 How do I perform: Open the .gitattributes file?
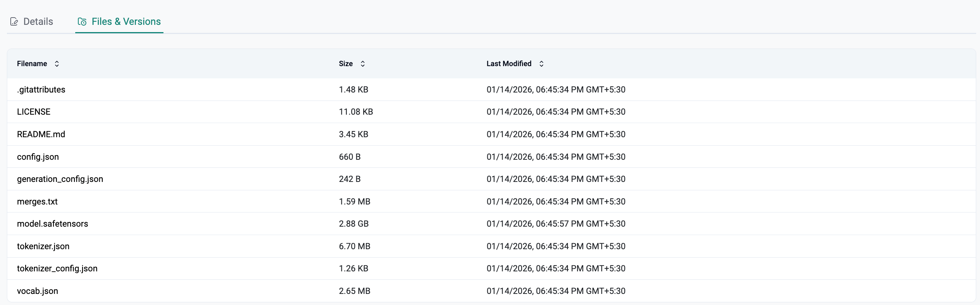[41, 90]
